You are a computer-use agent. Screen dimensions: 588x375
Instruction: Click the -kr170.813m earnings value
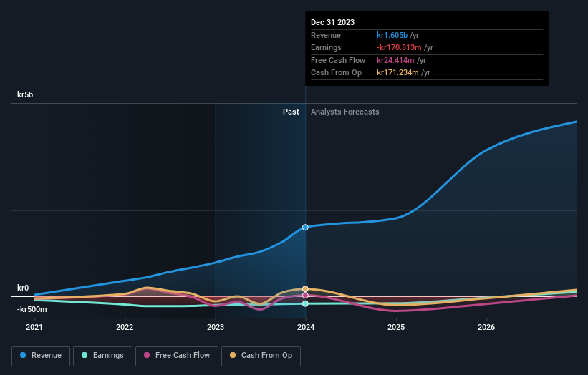pos(399,47)
